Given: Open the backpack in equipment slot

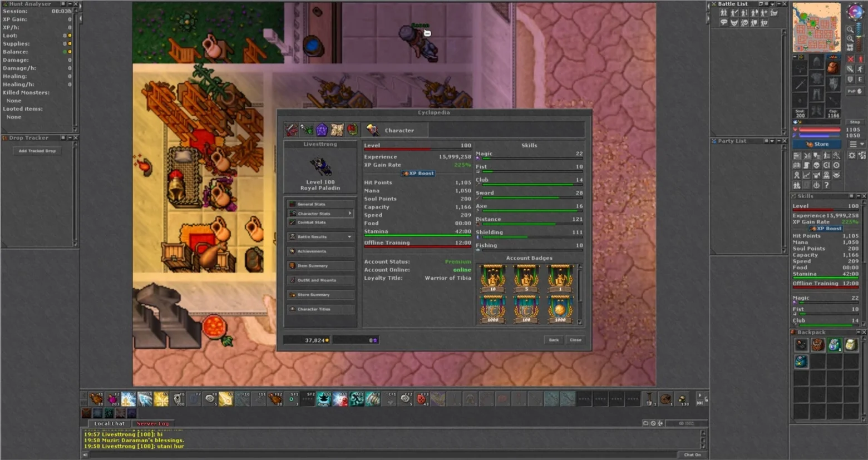Looking at the screenshot, I should (833, 68).
